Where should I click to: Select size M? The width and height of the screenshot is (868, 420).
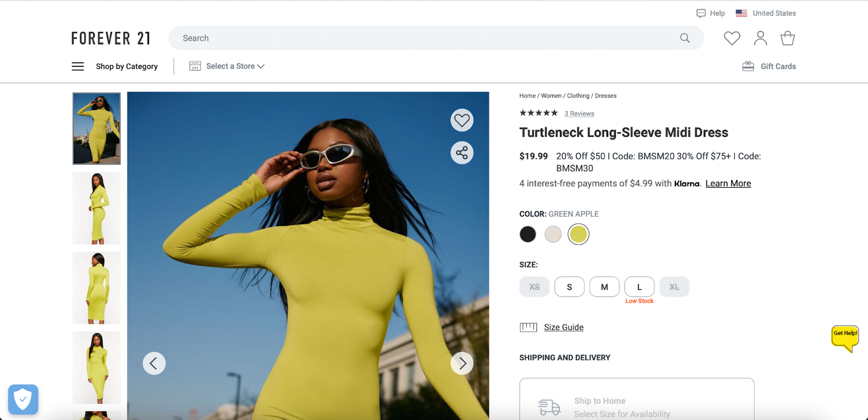[604, 287]
